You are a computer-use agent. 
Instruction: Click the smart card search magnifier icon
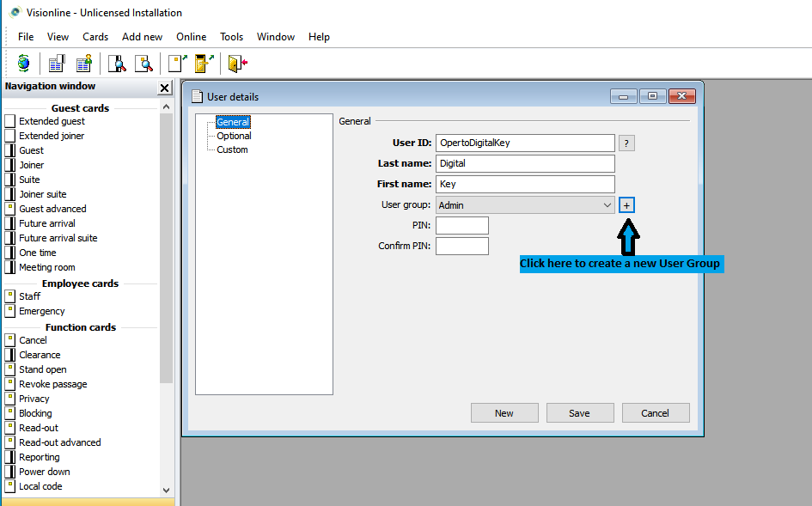(143, 63)
